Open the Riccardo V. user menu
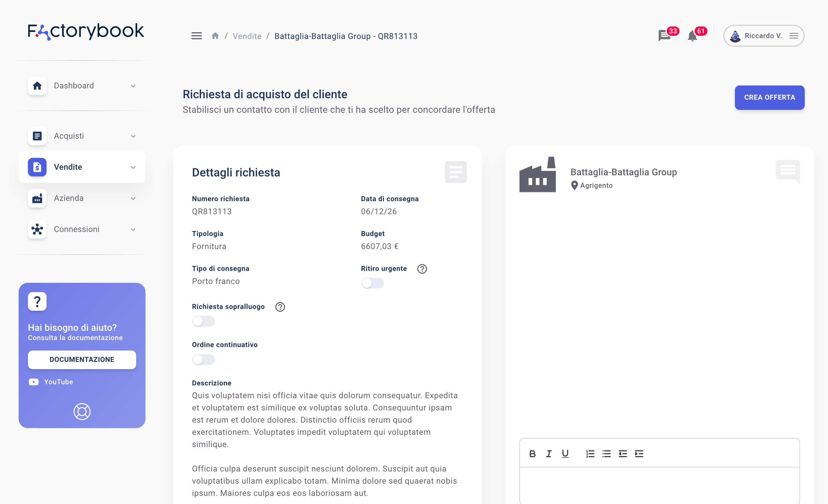This screenshot has width=828, height=504. coord(764,35)
